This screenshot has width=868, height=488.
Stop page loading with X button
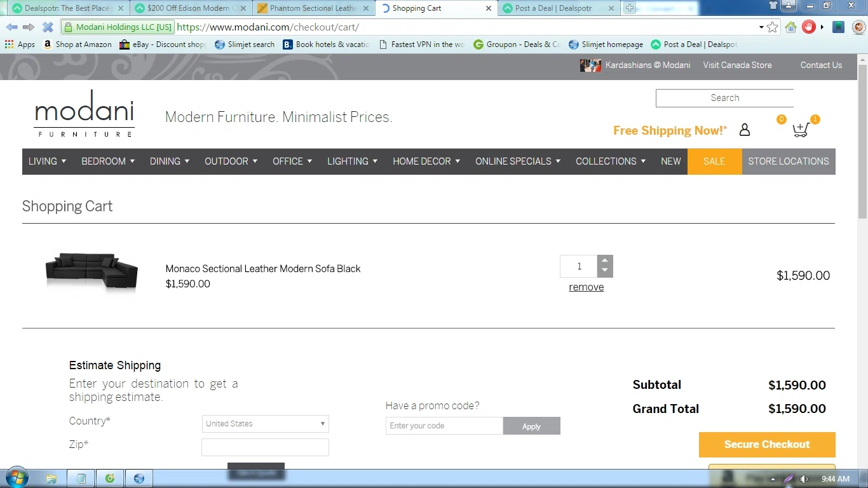pyautogui.click(x=48, y=27)
